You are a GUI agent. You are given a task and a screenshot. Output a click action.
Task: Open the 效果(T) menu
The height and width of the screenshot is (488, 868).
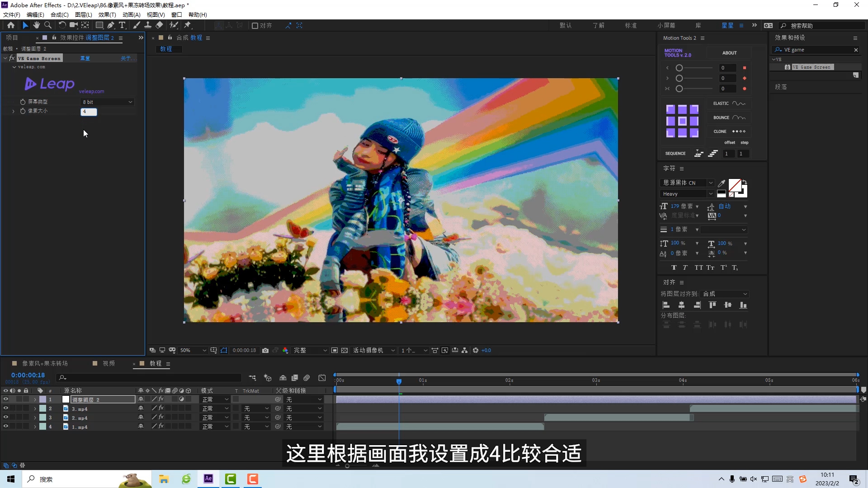(107, 14)
